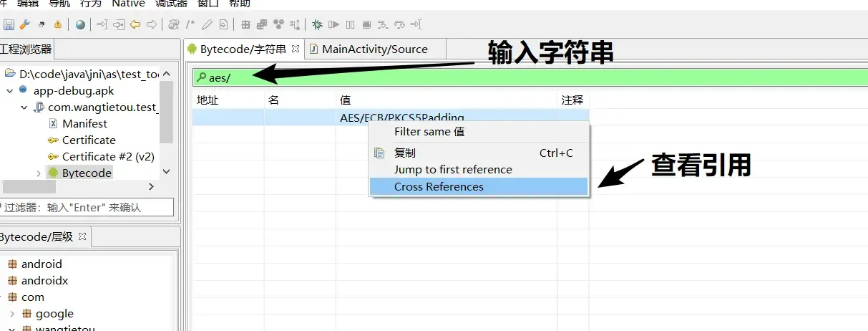Screen dimensions: 868x331
Task: Click the project tree horizontal scrollbar thumb
Action: pos(28,186)
